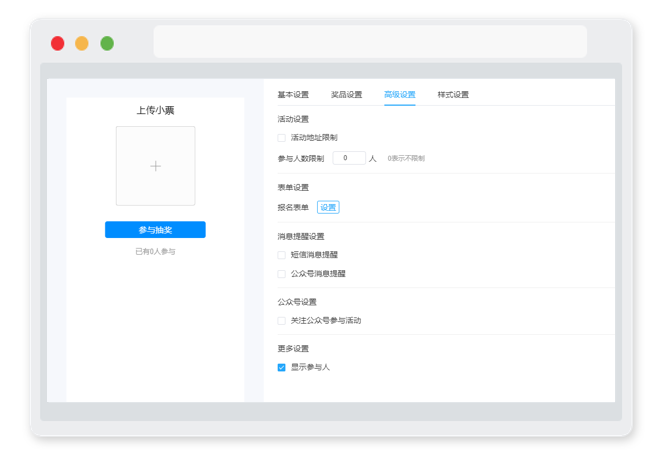The image size is (660, 460).
Task: Click the red window dot
Action: (x=58, y=43)
